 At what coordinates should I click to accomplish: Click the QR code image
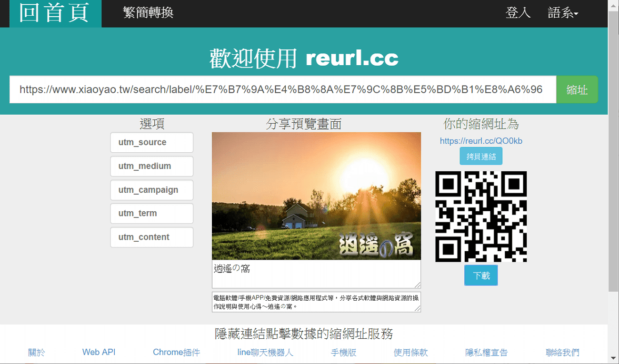tap(481, 216)
